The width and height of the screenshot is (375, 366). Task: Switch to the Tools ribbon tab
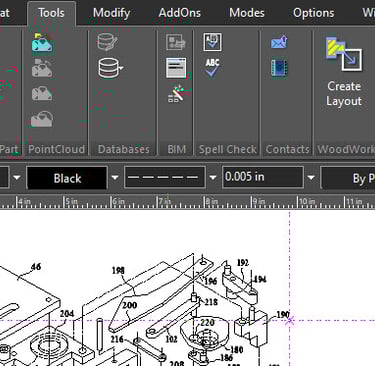point(51,13)
